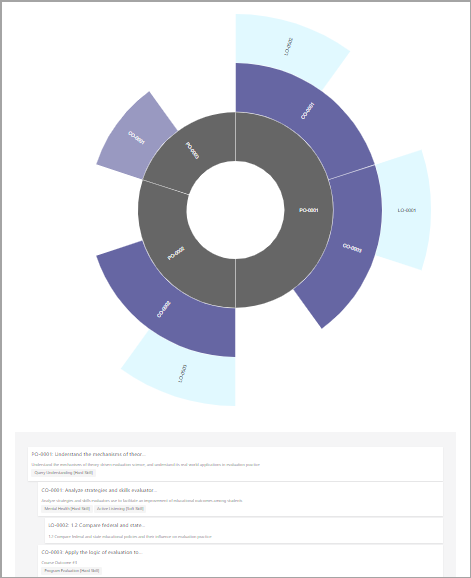
Task: Click the Mental Health [Hard Skill] tag
Action: (x=67, y=509)
